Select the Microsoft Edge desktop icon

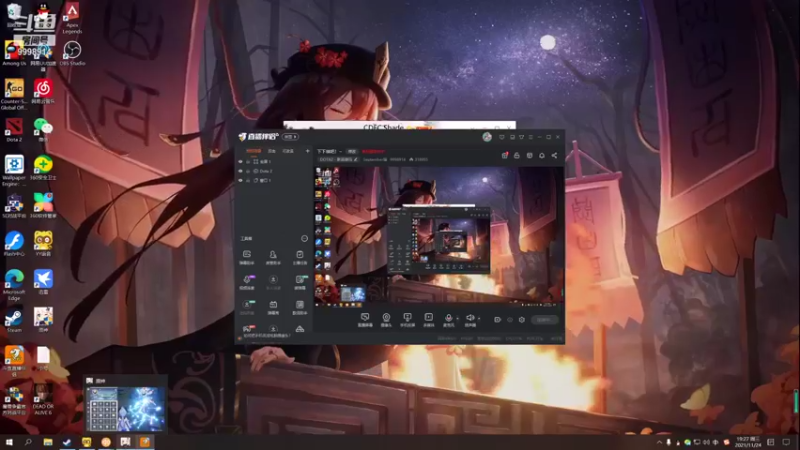[x=14, y=286]
